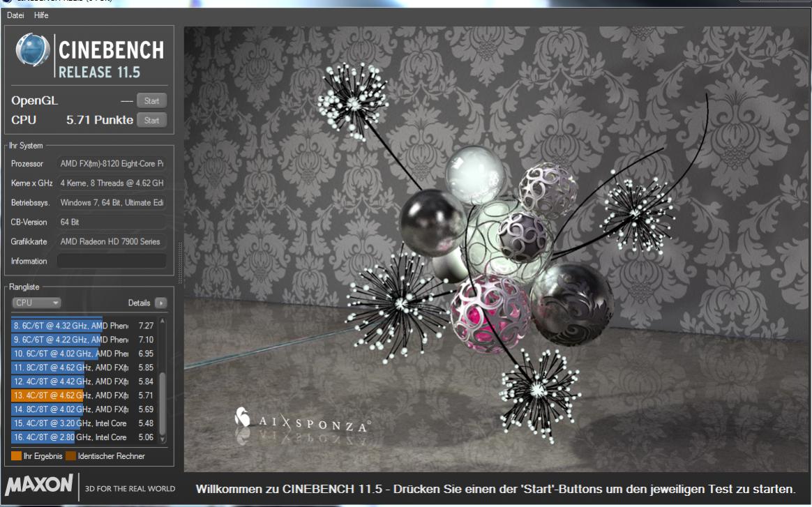Click the ranking list scroll down arrow
Image resolution: width=812 pixels, height=507 pixels.
pos(163,439)
